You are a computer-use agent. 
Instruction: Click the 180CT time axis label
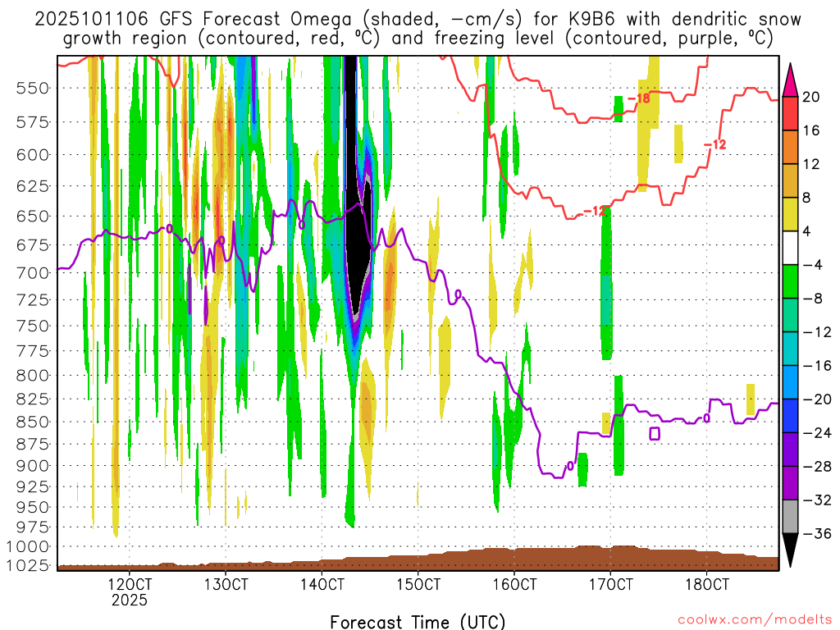tap(706, 584)
